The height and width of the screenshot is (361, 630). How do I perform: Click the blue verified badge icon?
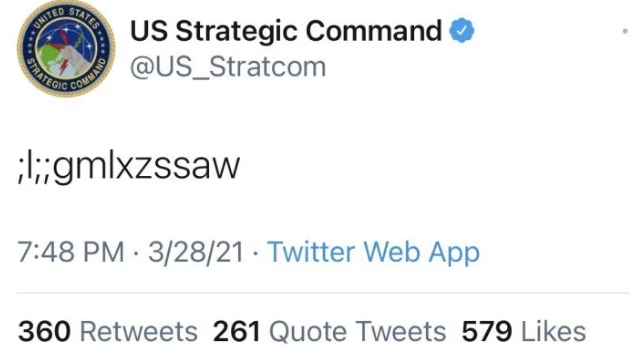point(462,30)
